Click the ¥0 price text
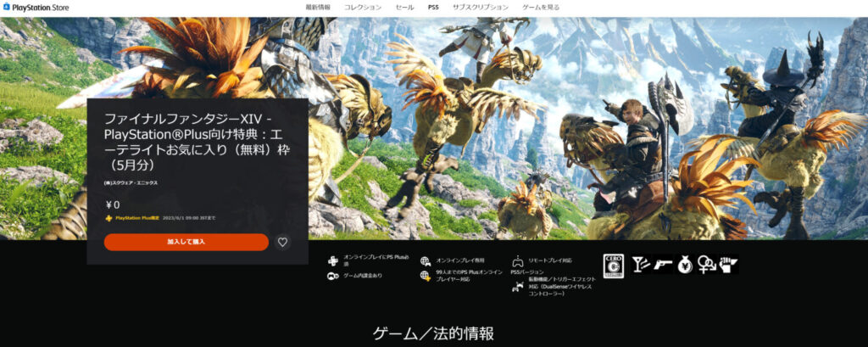Image resolution: width=868 pixels, height=347 pixels. tap(112, 204)
